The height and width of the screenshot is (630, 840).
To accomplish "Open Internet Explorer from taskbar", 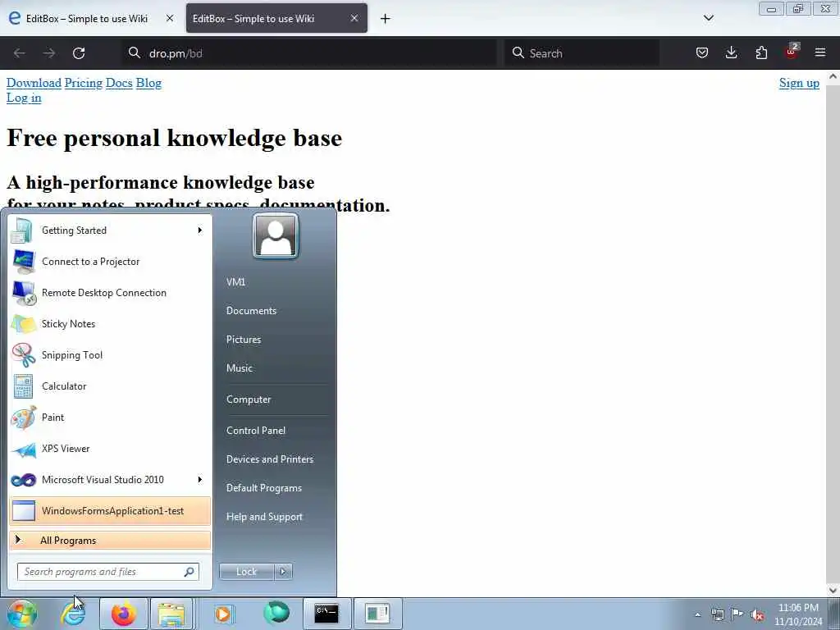I will (72, 614).
